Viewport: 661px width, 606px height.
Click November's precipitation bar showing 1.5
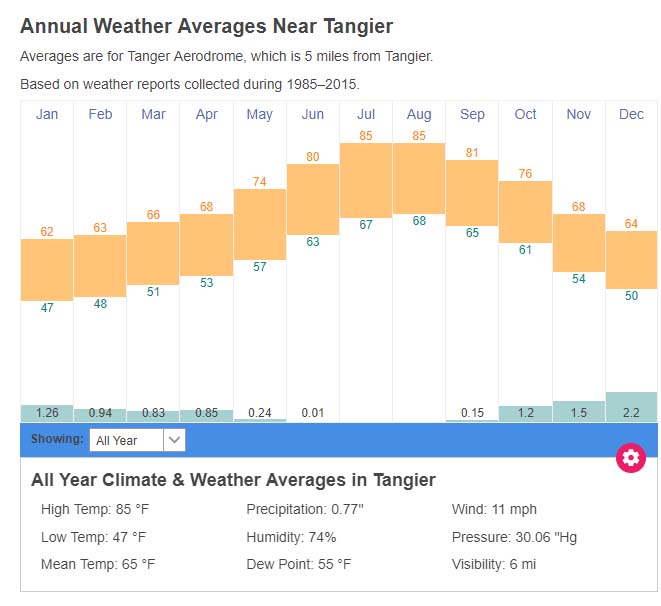578,411
